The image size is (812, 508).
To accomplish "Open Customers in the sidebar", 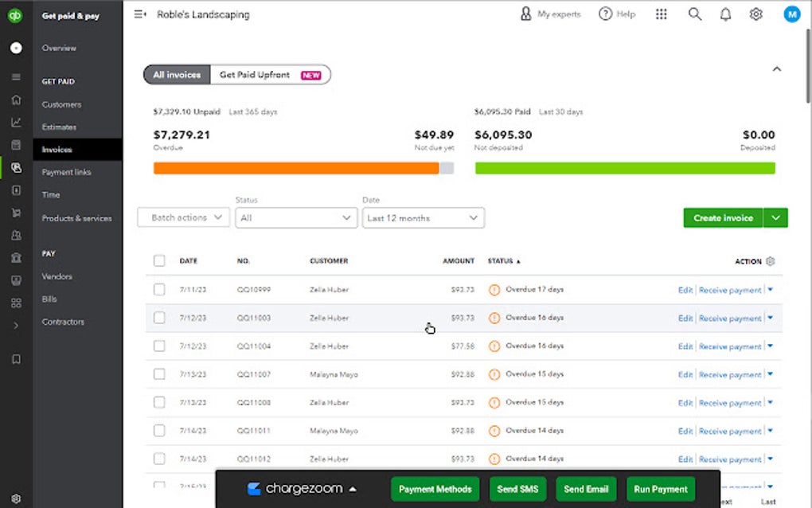I will click(61, 104).
